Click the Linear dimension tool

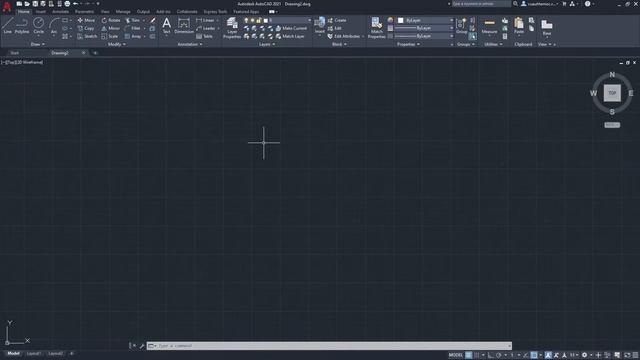coord(205,20)
